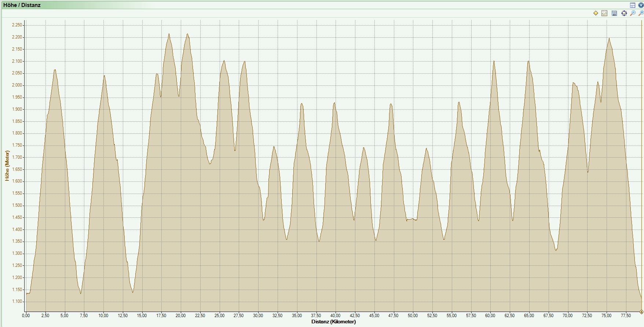This screenshot has height=327, width=644.
Task: Save the chart with the floppy disk icon
Action: [x=614, y=13]
